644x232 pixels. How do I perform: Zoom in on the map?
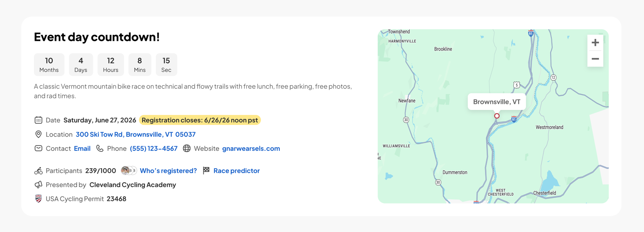595,43
